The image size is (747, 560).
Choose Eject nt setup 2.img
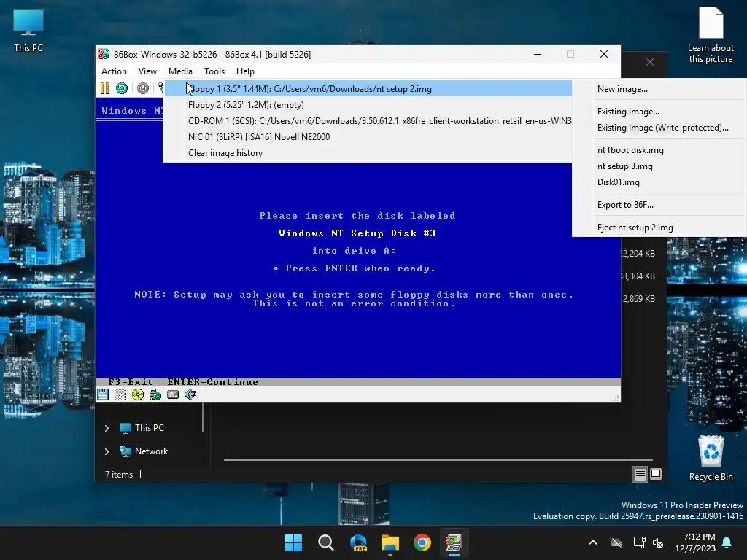(x=659, y=227)
